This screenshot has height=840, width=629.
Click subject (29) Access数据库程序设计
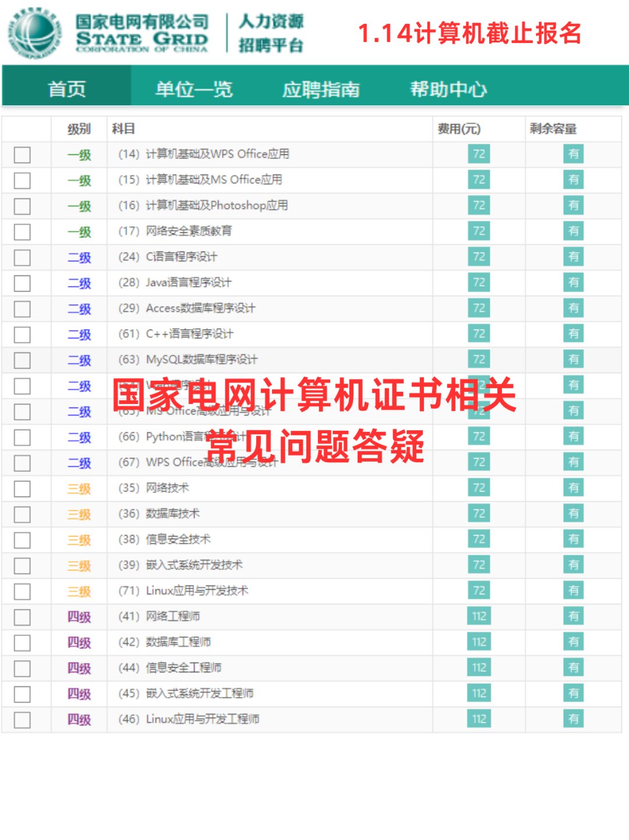pyautogui.click(x=187, y=308)
